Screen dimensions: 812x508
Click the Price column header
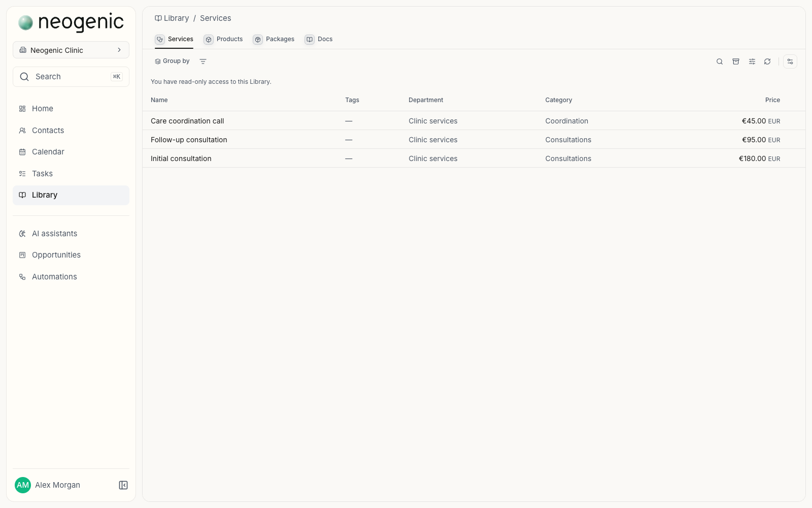click(772, 100)
